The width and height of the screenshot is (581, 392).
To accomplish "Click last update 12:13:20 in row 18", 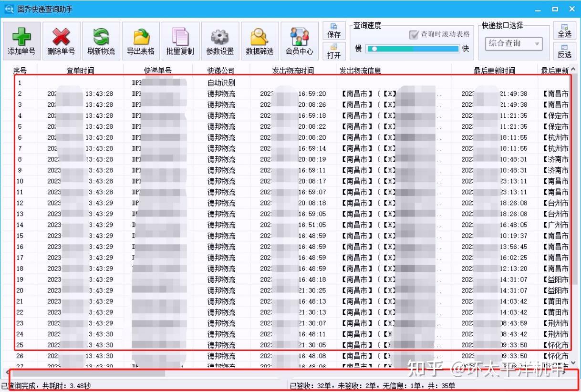I will point(514,269).
